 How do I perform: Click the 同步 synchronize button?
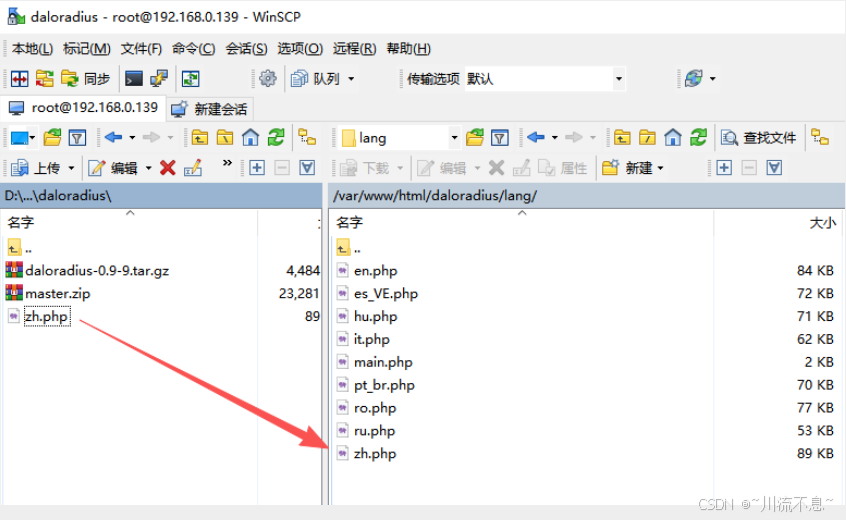point(86,79)
